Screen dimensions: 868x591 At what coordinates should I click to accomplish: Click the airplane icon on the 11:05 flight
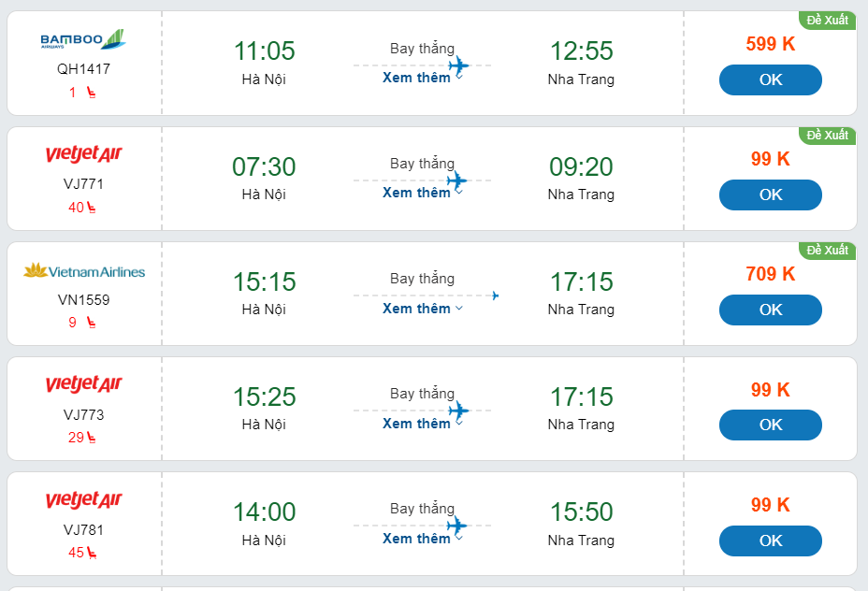tap(457, 65)
